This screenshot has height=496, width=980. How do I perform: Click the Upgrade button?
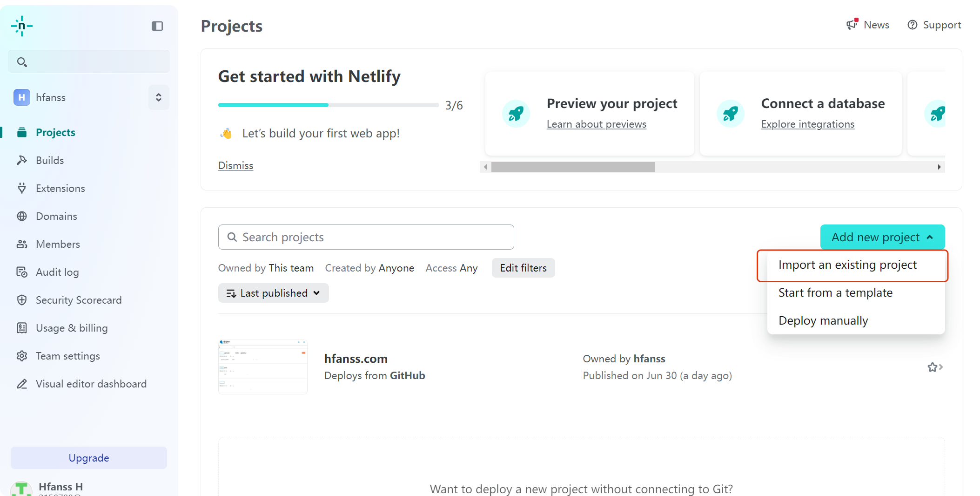point(89,458)
